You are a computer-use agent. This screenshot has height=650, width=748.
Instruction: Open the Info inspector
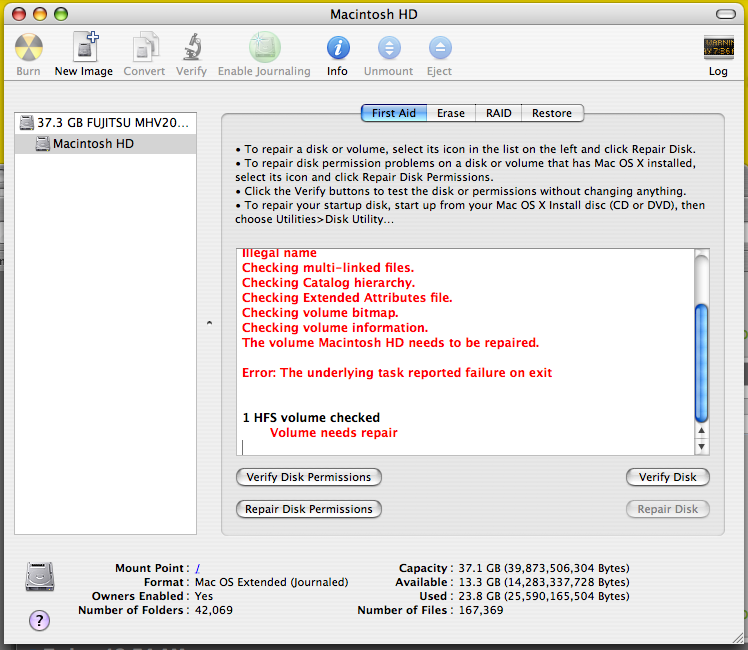click(x=338, y=48)
